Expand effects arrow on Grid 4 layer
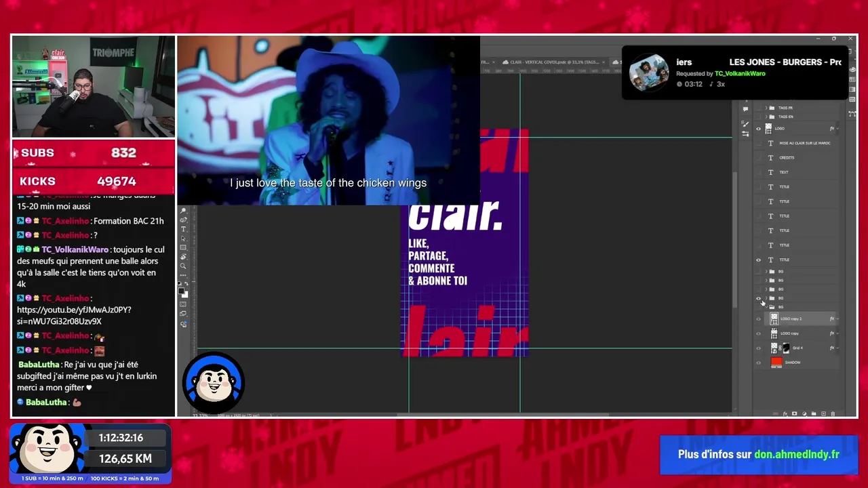Viewport: 868px width, 488px height. [x=837, y=348]
